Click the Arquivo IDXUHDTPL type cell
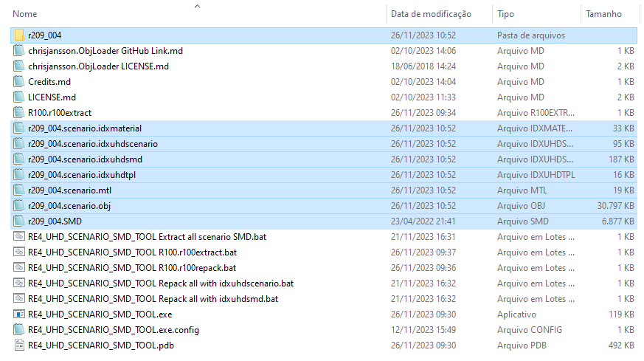644x361 pixels. coord(536,175)
